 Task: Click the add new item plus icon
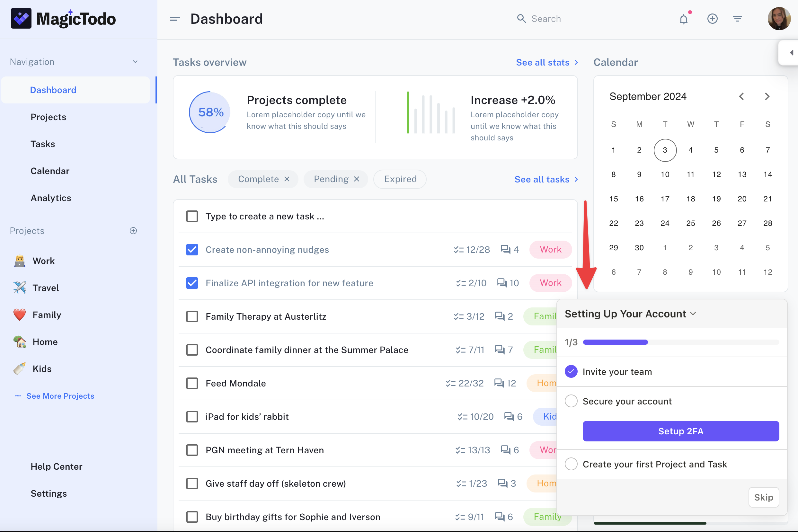(x=712, y=18)
